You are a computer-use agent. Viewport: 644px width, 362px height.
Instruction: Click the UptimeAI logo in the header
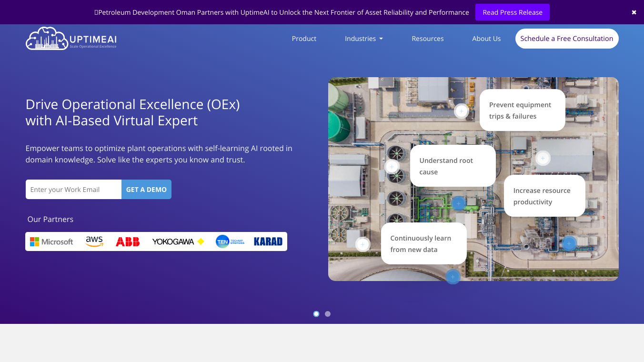coord(70,38)
